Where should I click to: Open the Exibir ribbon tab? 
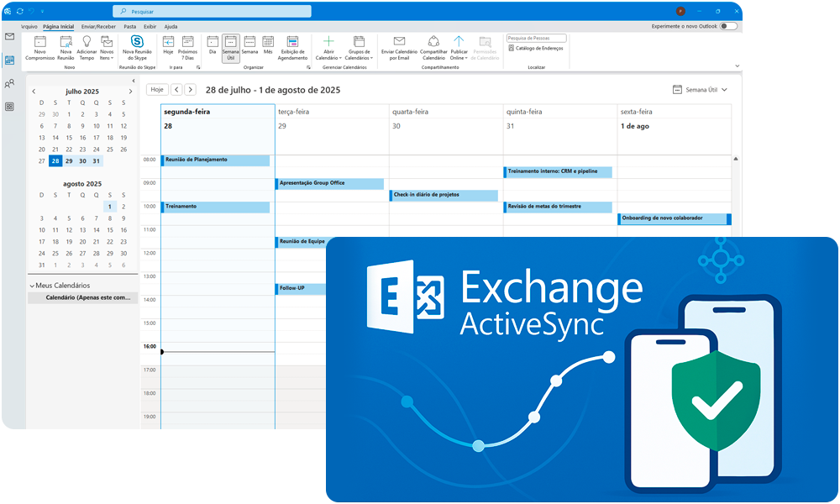click(x=150, y=26)
